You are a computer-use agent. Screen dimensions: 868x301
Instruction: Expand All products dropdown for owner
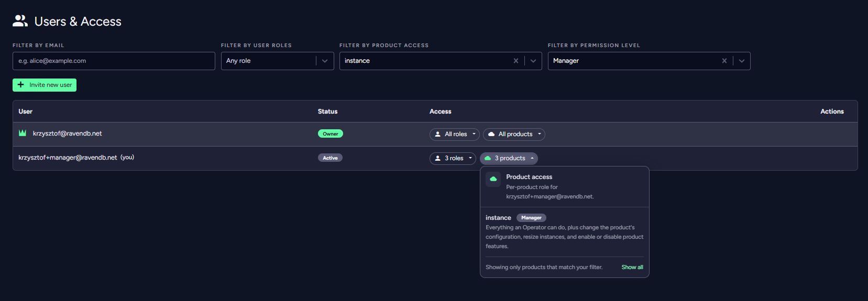click(540, 135)
